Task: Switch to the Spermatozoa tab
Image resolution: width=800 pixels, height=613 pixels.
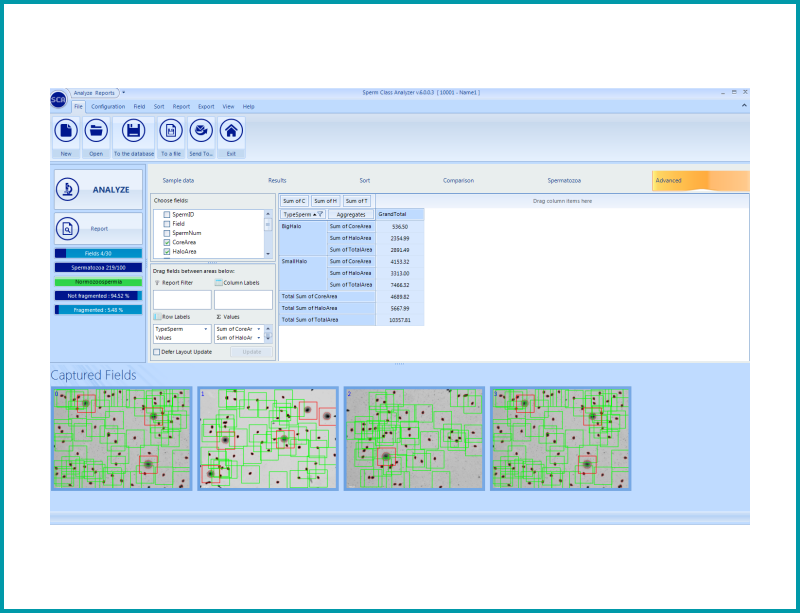Action: [564, 181]
